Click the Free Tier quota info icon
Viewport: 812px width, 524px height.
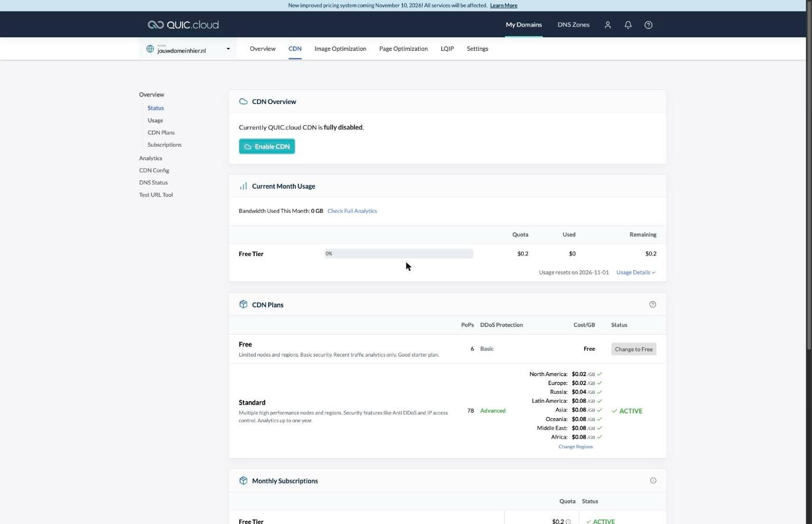[568, 522]
